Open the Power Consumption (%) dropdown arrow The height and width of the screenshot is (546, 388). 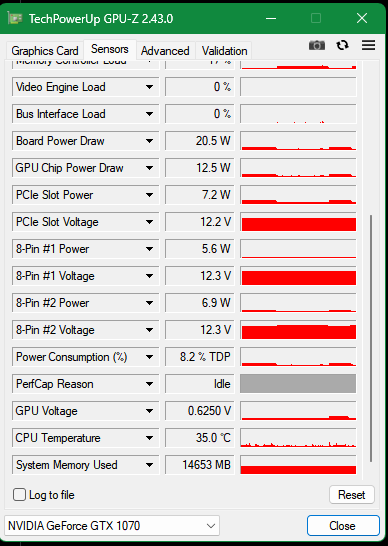pyautogui.click(x=149, y=357)
